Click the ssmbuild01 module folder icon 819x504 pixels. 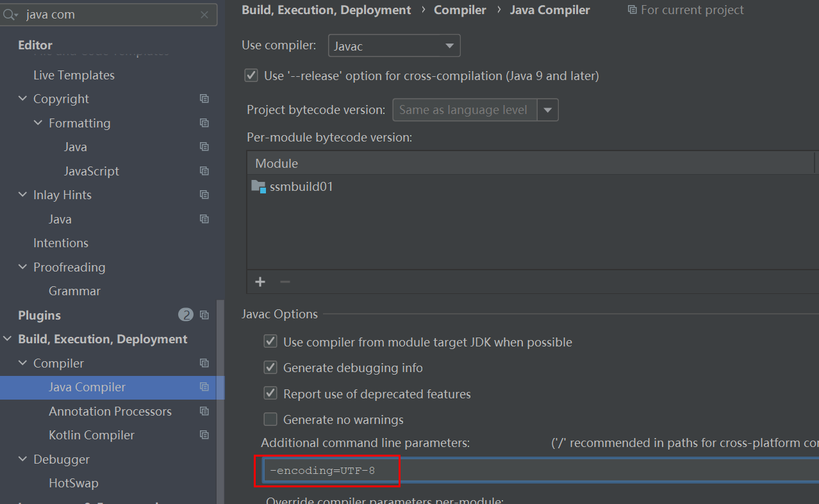(x=259, y=186)
